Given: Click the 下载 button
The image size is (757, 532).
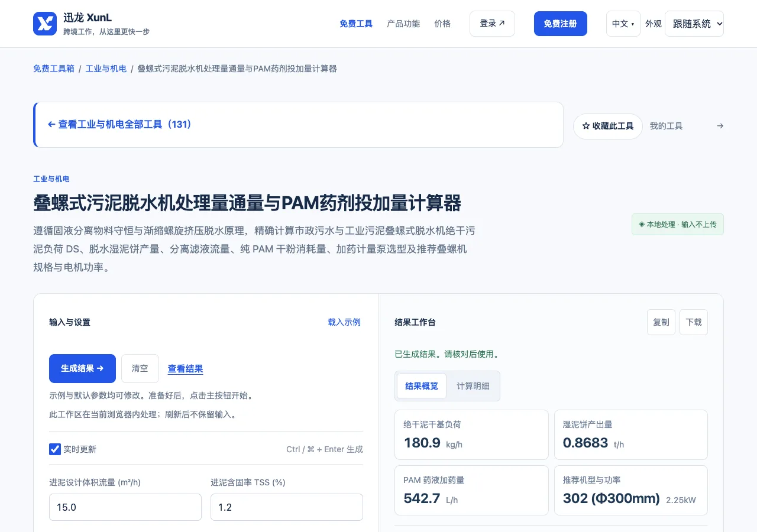Looking at the screenshot, I should click(694, 322).
